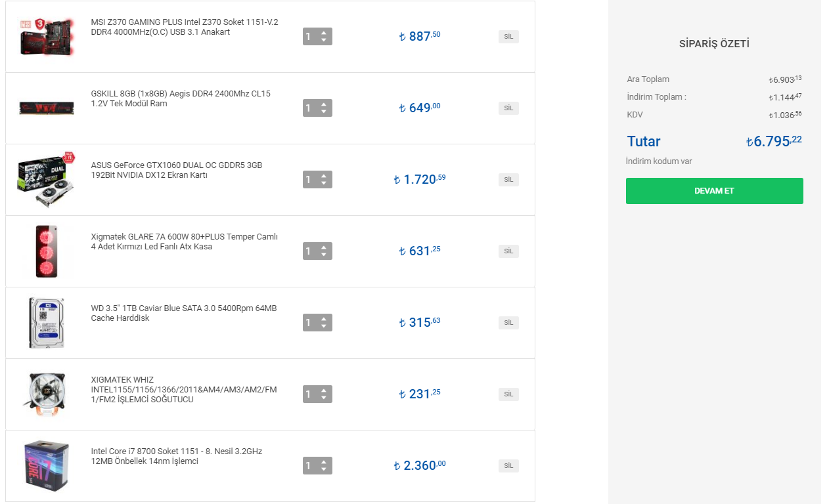Remove the GSKILL RAM with its SİL button
The width and height of the screenshot is (829, 504).
508,108
